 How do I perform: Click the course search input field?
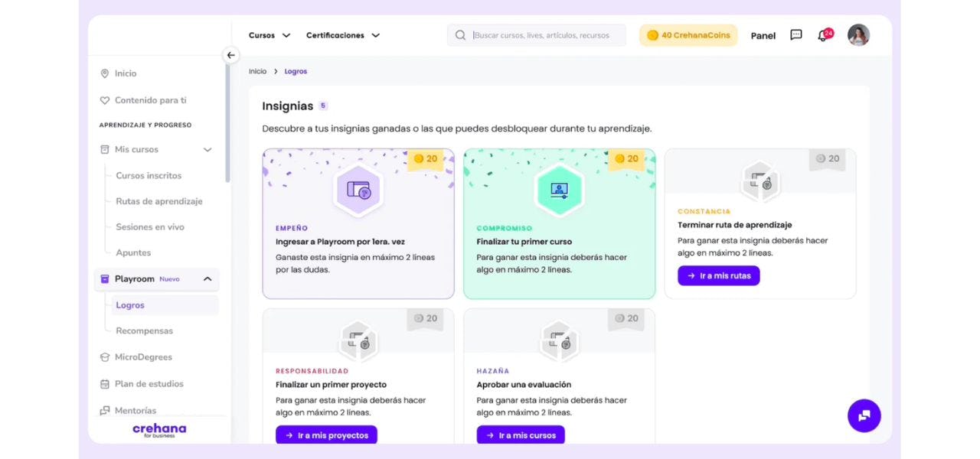click(x=536, y=34)
